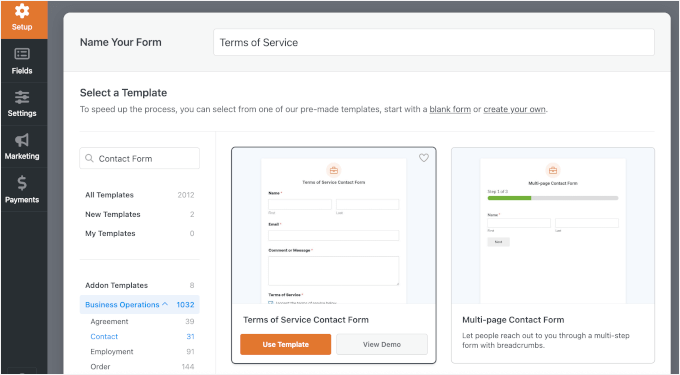The width and height of the screenshot is (680, 375).
Task: Click the template search field
Action: pos(140,158)
